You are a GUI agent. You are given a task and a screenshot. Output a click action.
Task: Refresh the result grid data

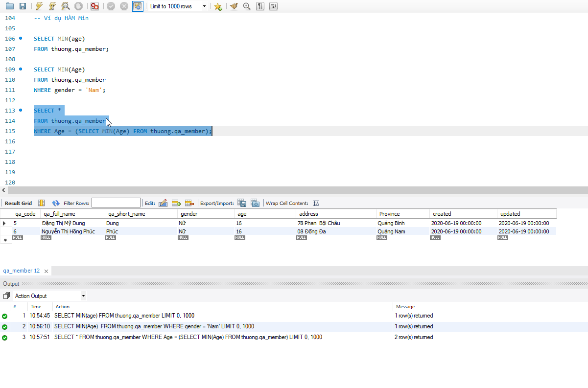coord(55,203)
